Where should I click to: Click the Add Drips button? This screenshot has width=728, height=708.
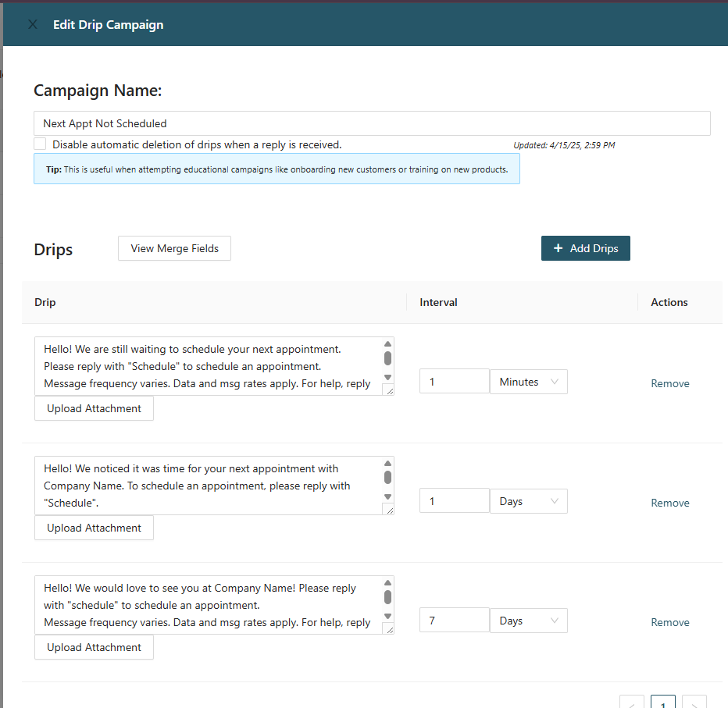585,248
